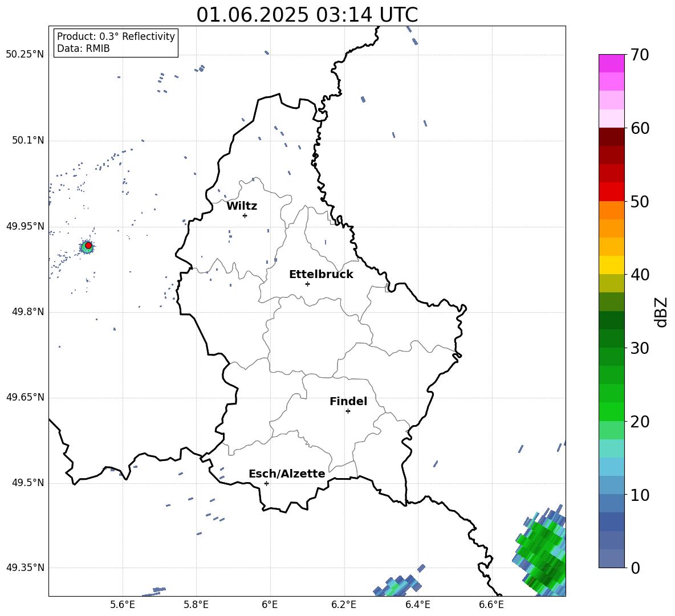Click the 49.65°N latitude label
The image size is (675, 616).
click(x=25, y=397)
